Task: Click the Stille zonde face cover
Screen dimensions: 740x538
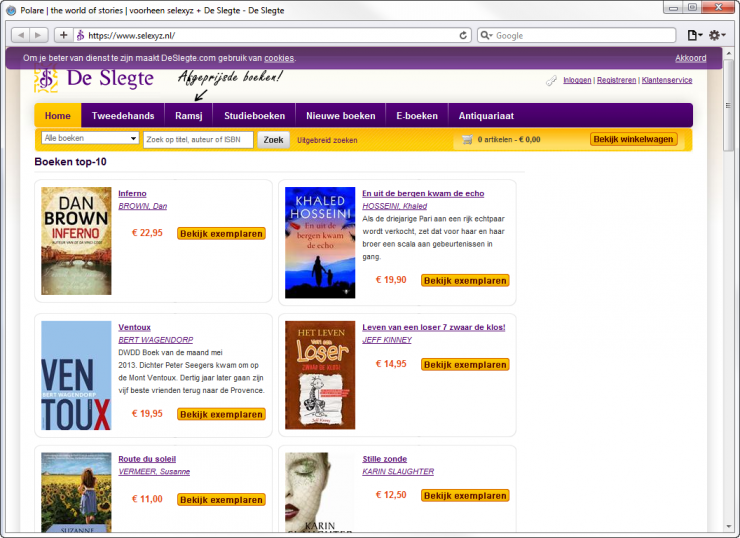Action: 320,493
